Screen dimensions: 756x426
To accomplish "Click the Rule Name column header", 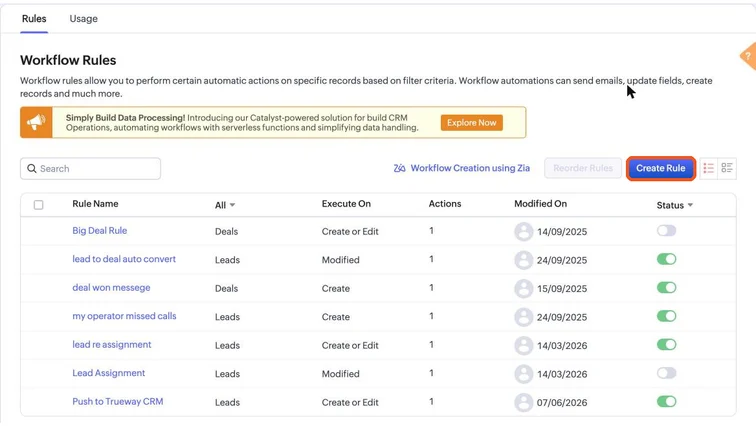I will click(95, 204).
